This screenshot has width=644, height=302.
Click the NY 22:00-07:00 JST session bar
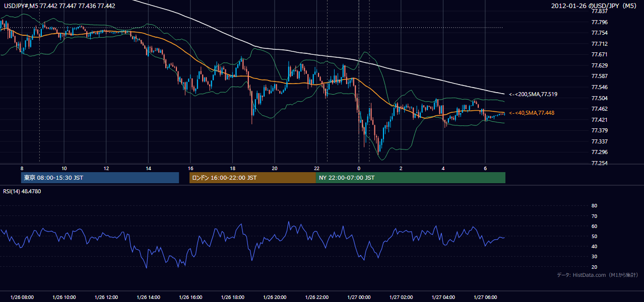coord(411,178)
